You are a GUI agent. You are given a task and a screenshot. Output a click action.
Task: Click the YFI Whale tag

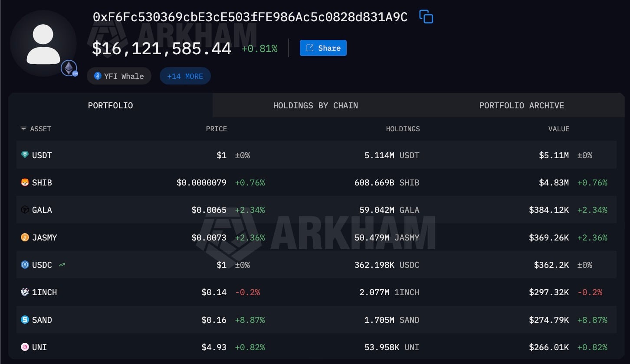pyautogui.click(x=119, y=76)
